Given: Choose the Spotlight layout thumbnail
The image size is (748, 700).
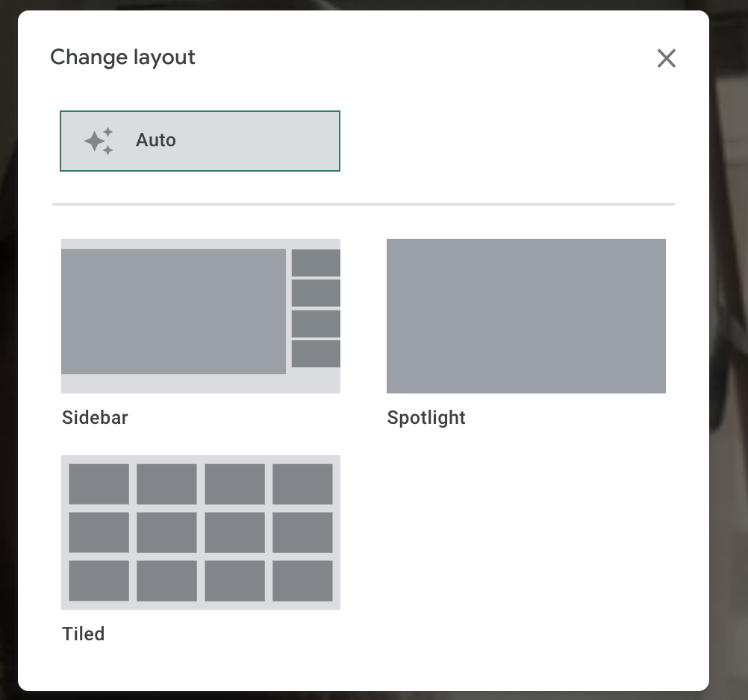Looking at the screenshot, I should point(526,316).
